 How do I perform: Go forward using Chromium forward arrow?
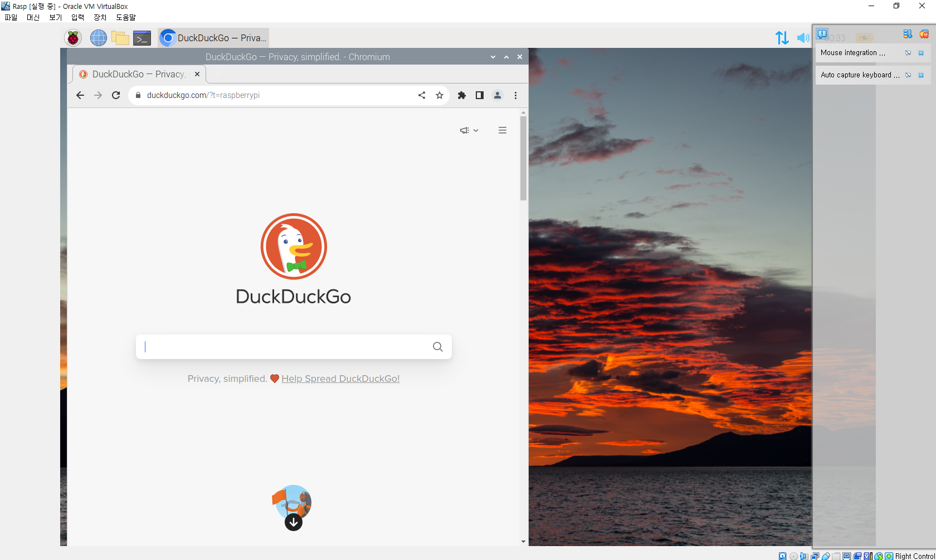98,95
